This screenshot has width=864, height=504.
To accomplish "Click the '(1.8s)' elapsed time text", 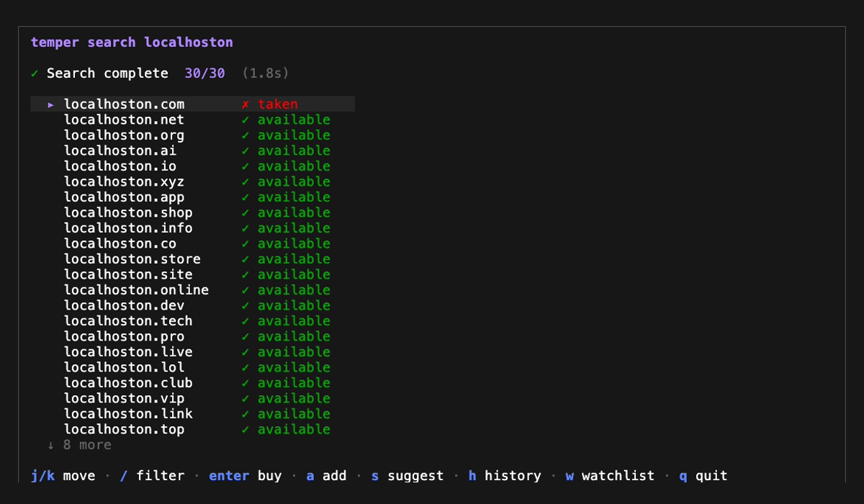I will coord(266,73).
